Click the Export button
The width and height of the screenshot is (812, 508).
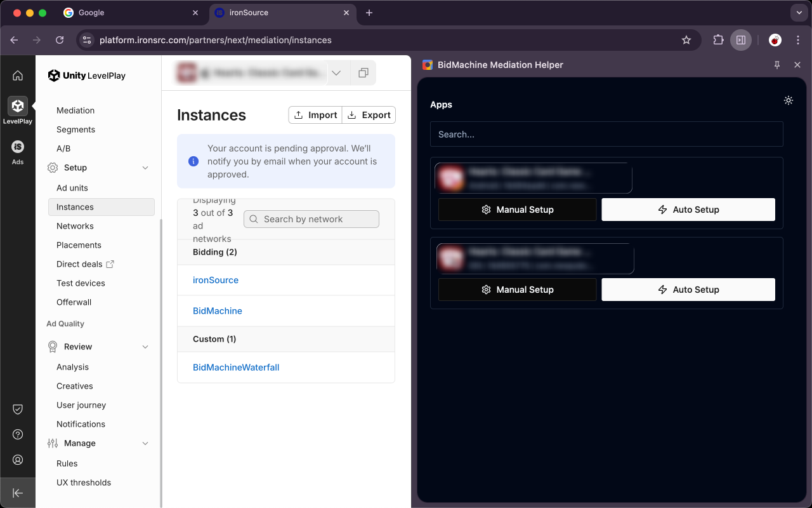[x=369, y=115]
